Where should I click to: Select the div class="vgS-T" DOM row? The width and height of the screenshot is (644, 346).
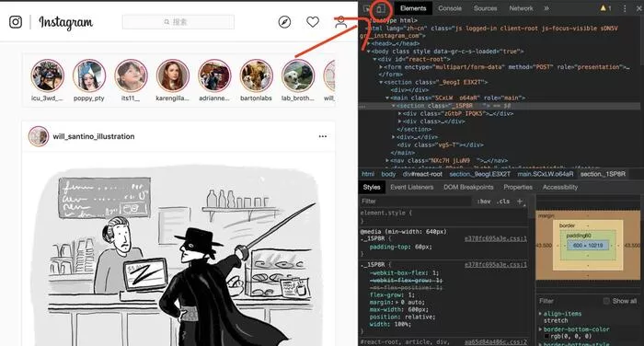[440, 144]
